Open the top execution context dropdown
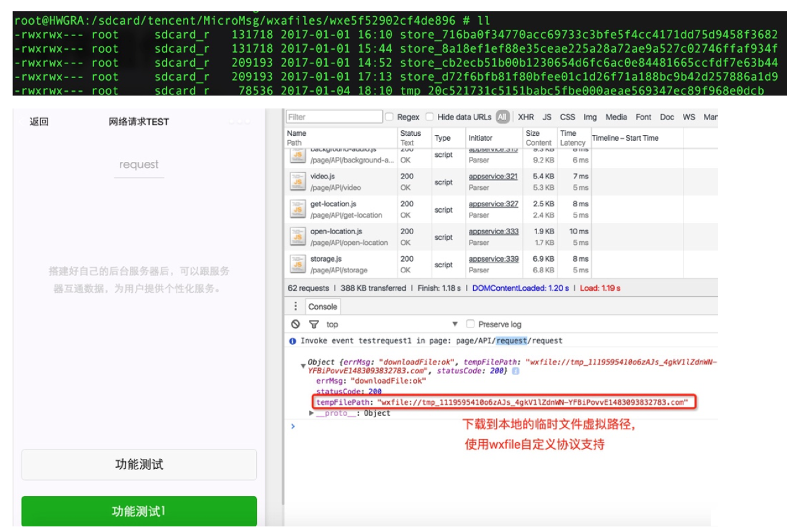Viewport: 787px width, 532px height. (x=392, y=324)
